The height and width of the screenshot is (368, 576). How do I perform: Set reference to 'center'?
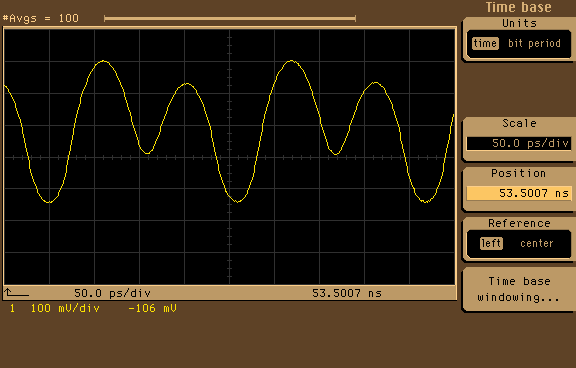(x=537, y=243)
